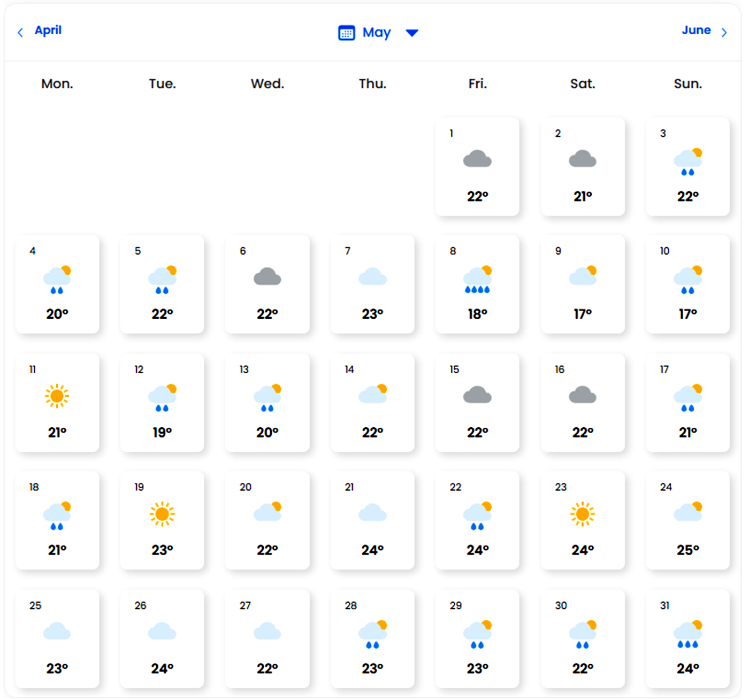Click the sun icon on May 19
Image resolution: width=749 pixels, height=700 pixels.
(162, 514)
